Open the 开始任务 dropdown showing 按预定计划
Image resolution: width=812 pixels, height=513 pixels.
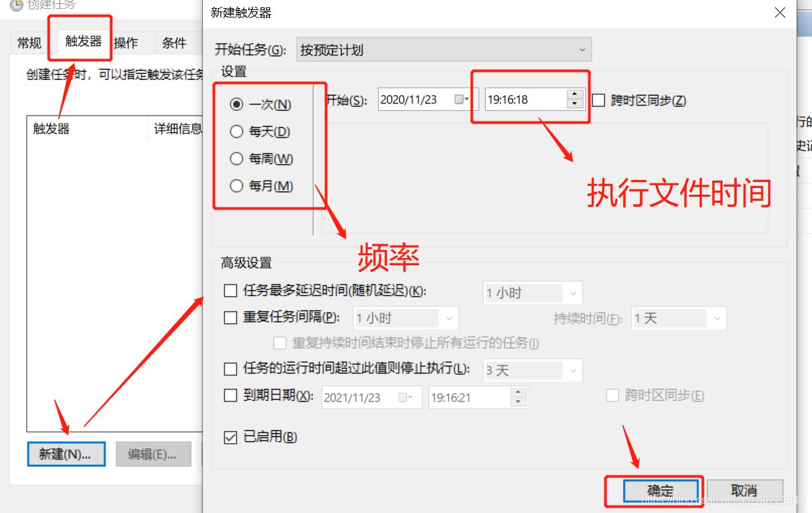coord(580,49)
